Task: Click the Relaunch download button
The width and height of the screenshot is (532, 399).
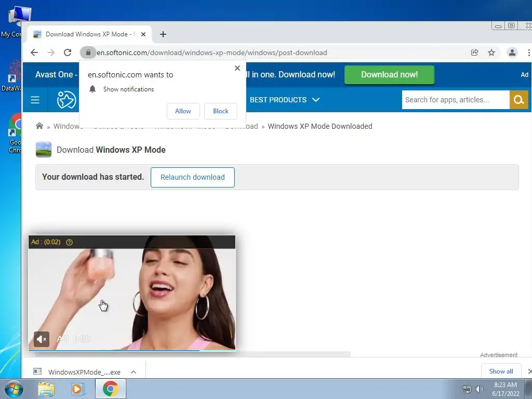Action: [192, 177]
